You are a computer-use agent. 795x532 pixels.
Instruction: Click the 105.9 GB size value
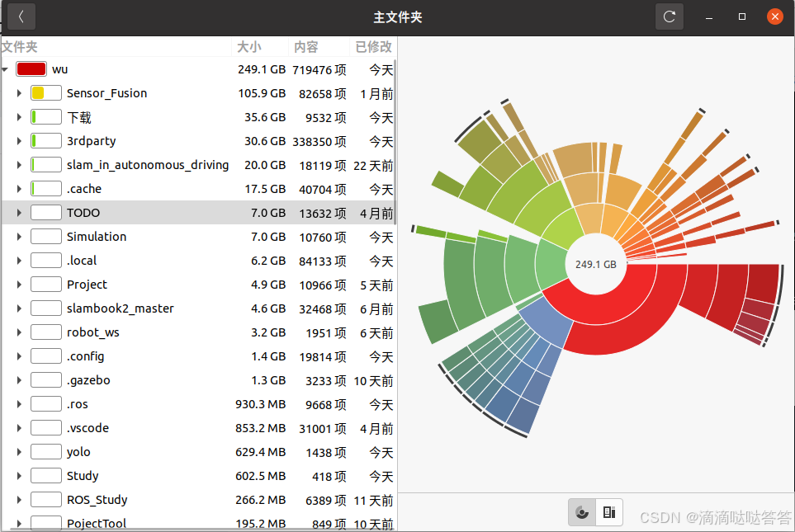pos(263,94)
